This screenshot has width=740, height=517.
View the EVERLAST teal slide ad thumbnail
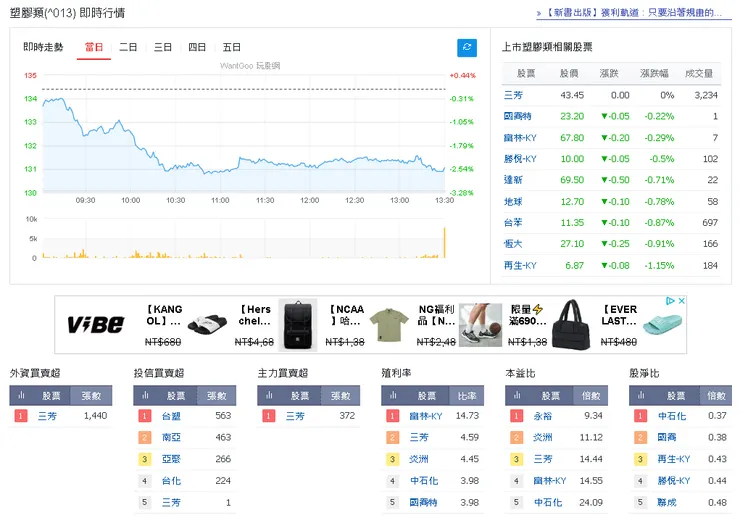pyautogui.click(x=663, y=323)
